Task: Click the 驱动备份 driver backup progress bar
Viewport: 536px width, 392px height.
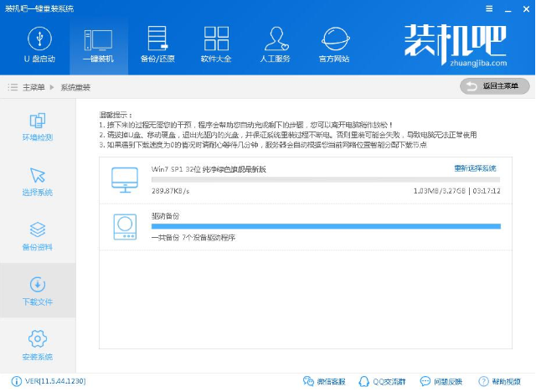Action: click(x=325, y=226)
